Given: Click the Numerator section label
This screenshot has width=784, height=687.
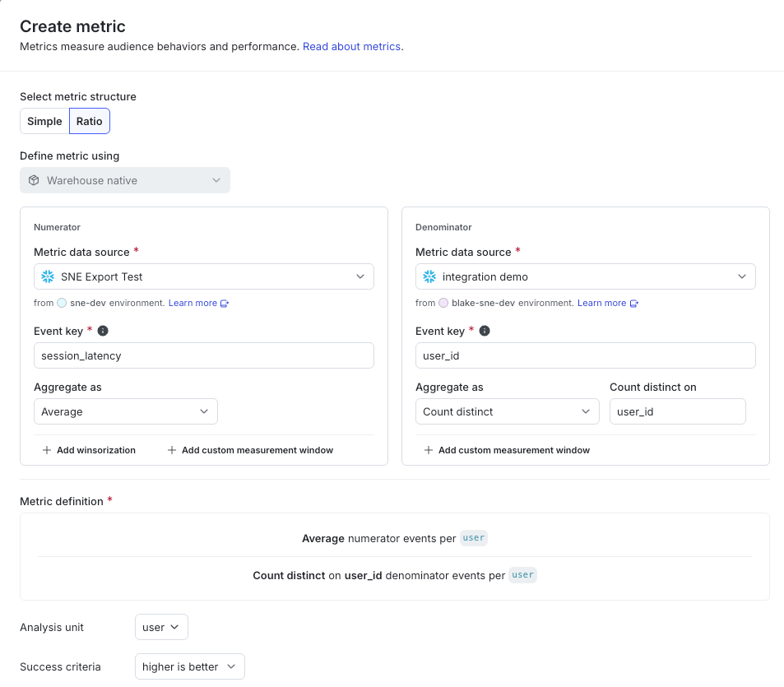Looking at the screenshot, I should click(x=57, y=227).
